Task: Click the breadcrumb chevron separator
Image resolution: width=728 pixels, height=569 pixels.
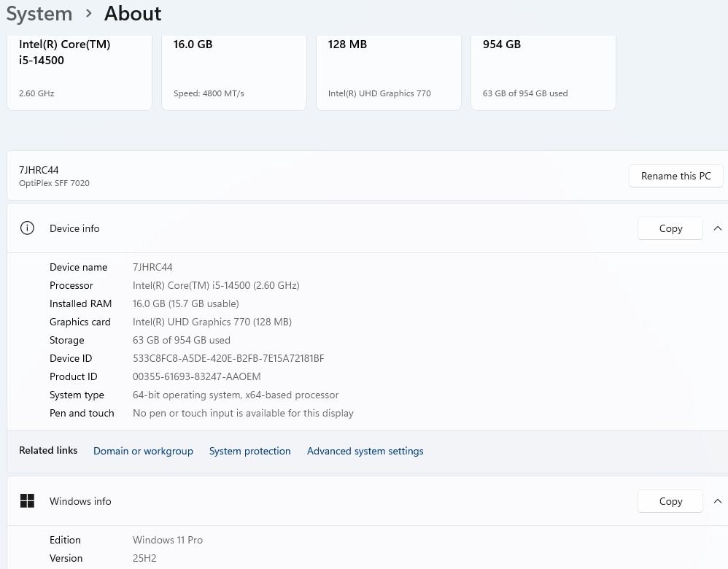Action: click(89, 14)
